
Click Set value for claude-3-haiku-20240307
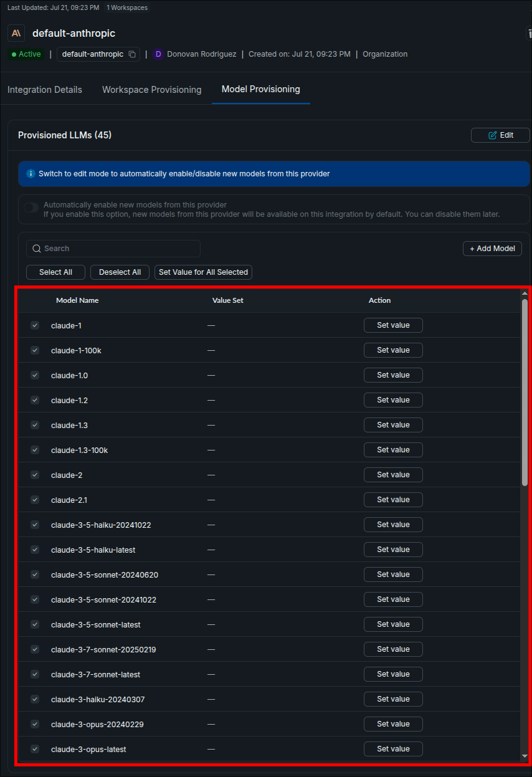[393, 699]
